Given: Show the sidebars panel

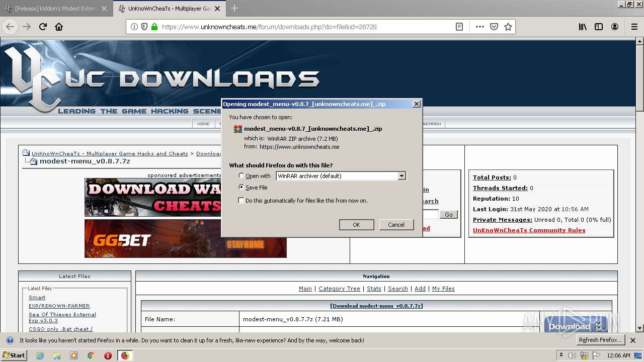Looking at the screenshot, I should point(599,27).
